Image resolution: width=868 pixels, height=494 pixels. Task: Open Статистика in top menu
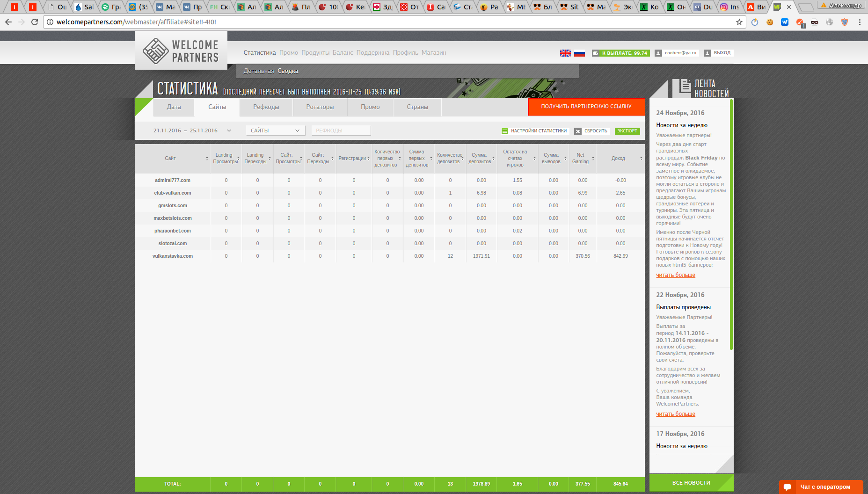pyautogui.click(x=260, y=53)
